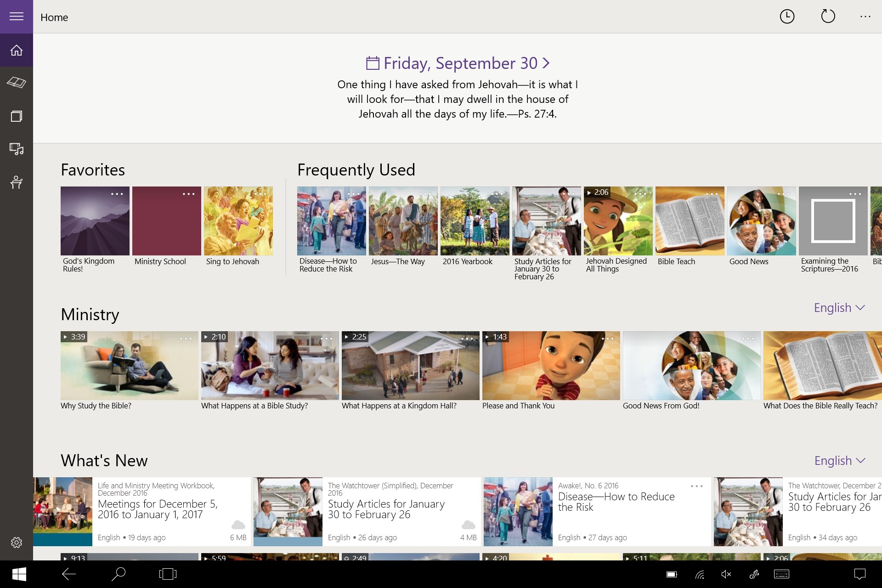Screen dimensions: 882x588
Task: Open options on Ministry School tile
Action: pyautogui.click(x=188, y=194)
